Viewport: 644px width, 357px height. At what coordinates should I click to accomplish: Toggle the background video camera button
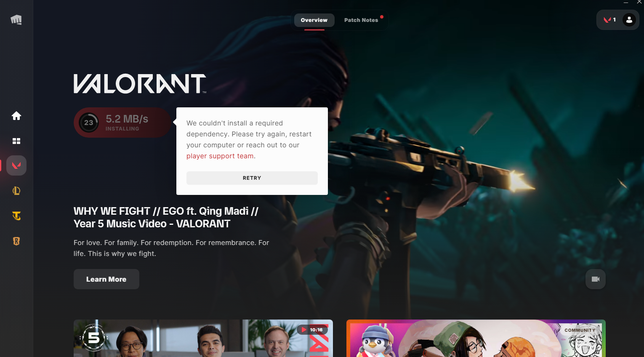pos(596,279)
